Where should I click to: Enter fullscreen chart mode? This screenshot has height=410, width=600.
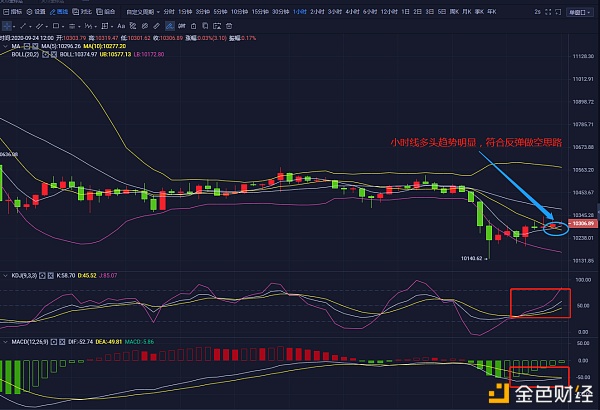[548, 12]
